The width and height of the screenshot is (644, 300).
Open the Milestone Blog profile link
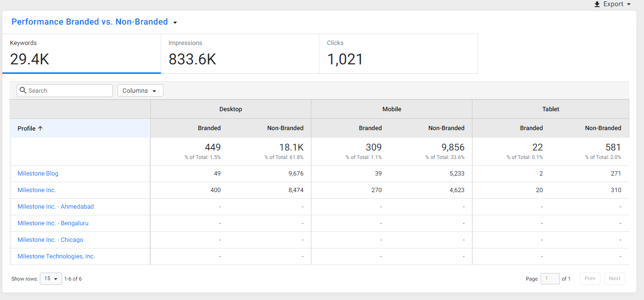point(38,174)
